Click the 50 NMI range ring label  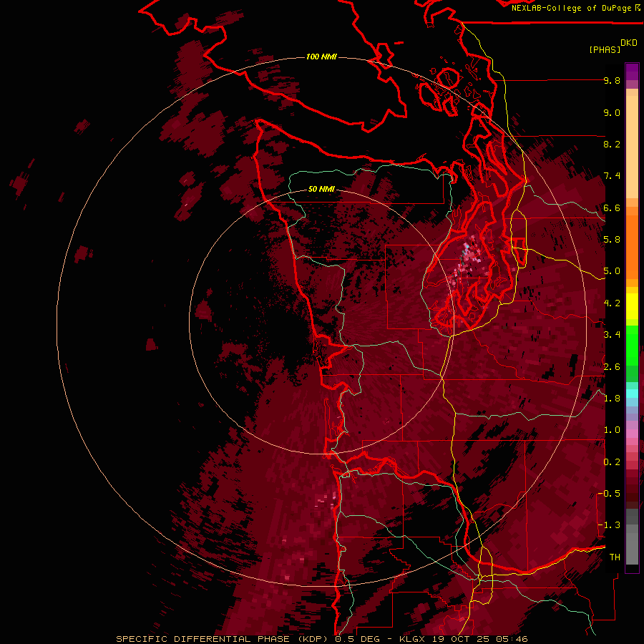pos(321,189)
